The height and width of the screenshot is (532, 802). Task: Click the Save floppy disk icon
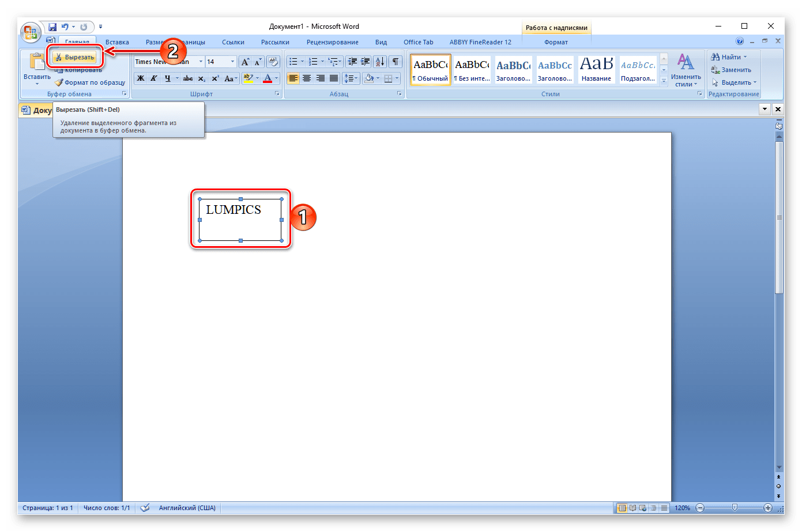click(52, 27)
